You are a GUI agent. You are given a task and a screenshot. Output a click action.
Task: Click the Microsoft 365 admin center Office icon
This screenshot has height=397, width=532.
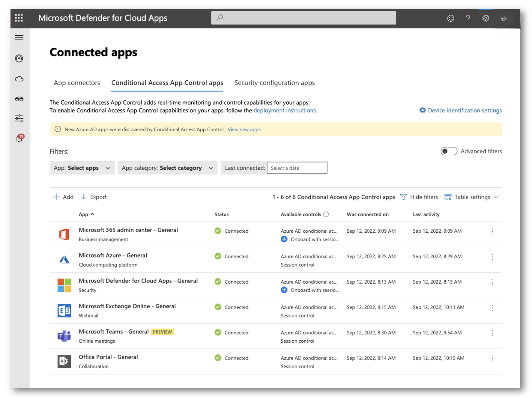coord(64,234)
